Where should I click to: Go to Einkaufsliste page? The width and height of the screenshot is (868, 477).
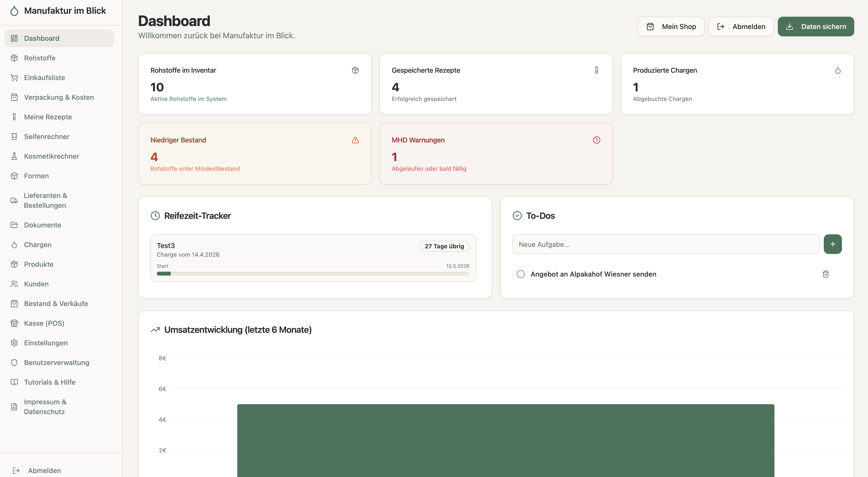click(59, 77)
